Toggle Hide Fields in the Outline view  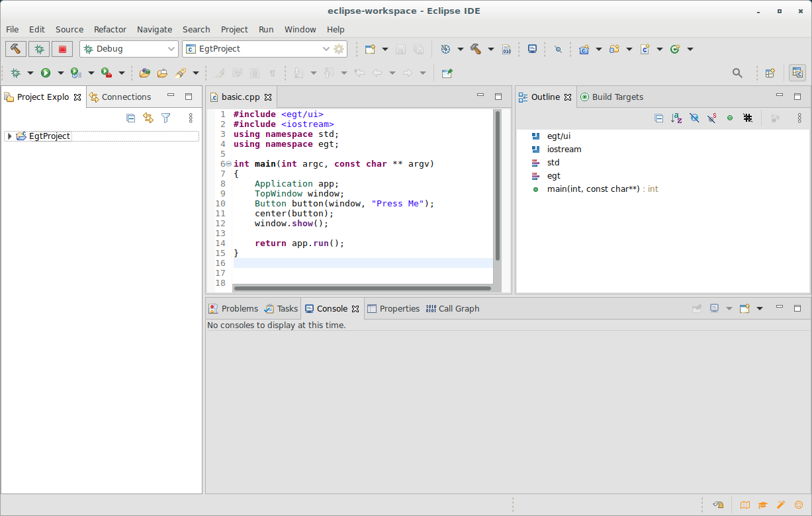pos(694,118)
